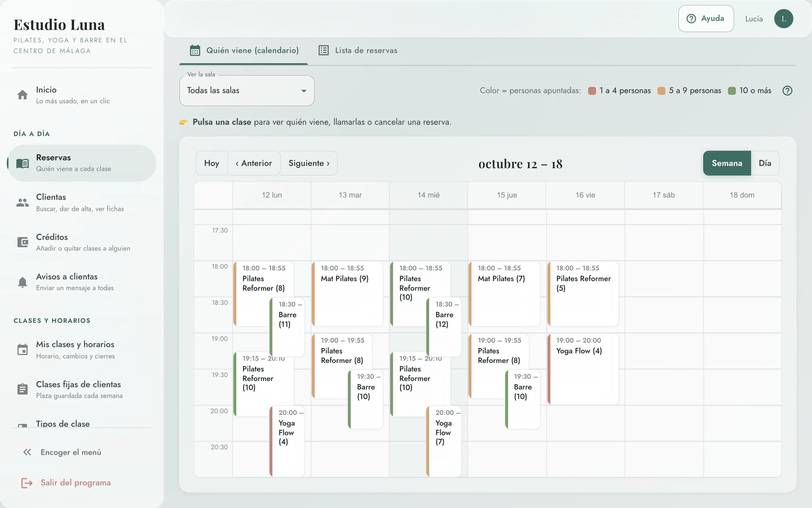Click clipboard icon for Clases fijas de clientas
The image size is (812, 508).
click(x=23, y=389)
